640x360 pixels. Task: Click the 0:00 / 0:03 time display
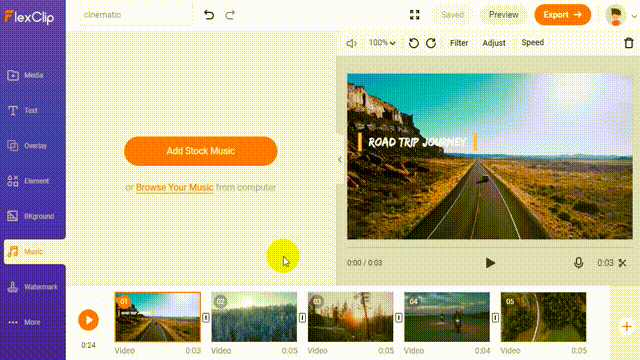click(x=364, y=263)
